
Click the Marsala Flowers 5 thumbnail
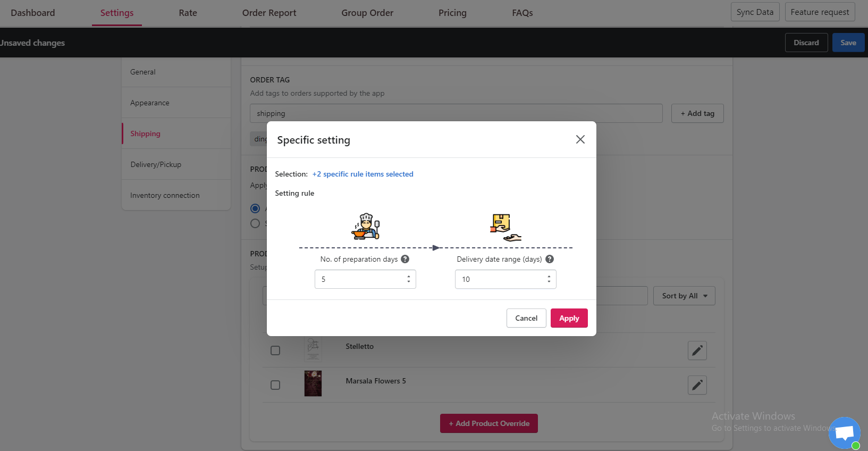pos(313,383)
